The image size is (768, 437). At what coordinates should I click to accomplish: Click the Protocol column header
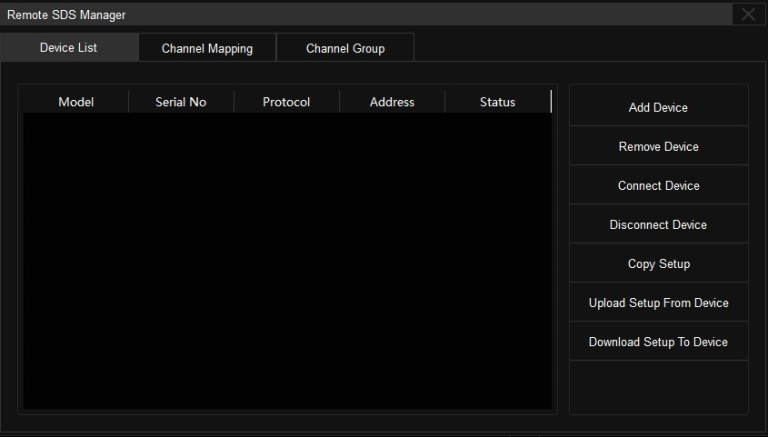pos(286,102)
